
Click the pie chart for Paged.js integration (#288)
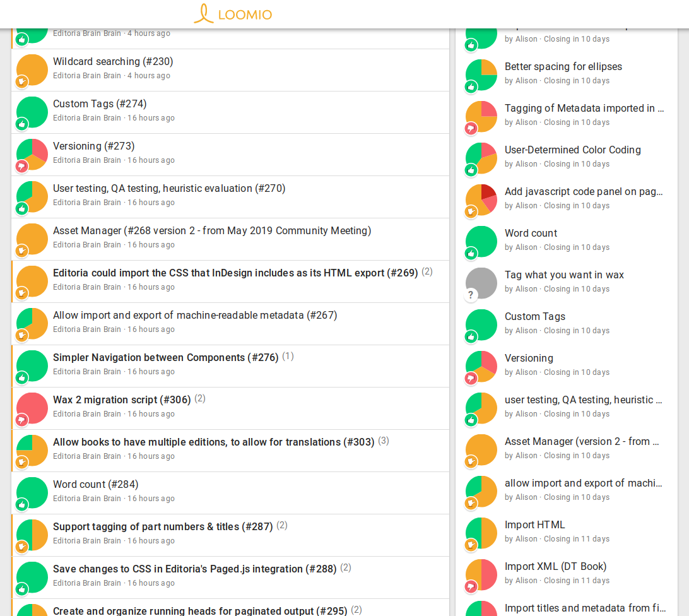tap(32, 577)
